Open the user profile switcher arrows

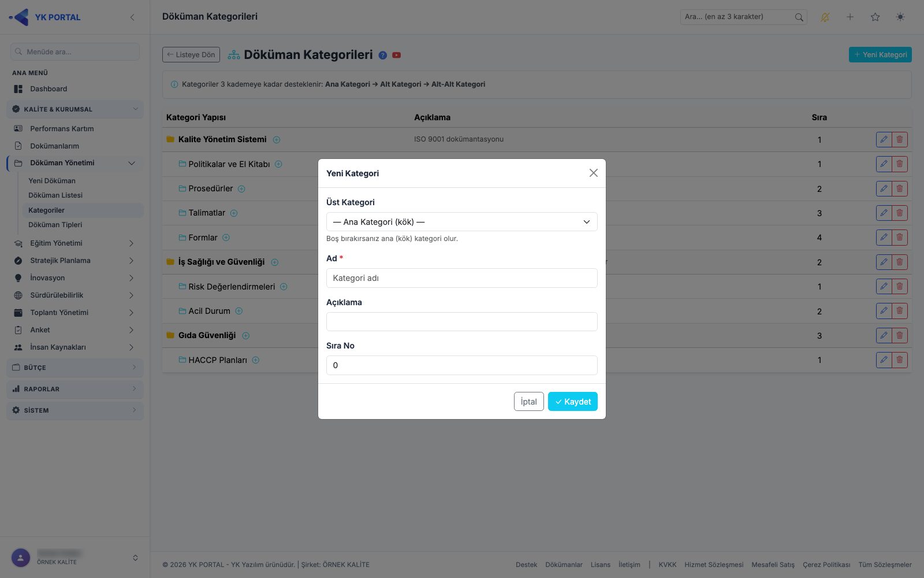[x=135, y=558]
